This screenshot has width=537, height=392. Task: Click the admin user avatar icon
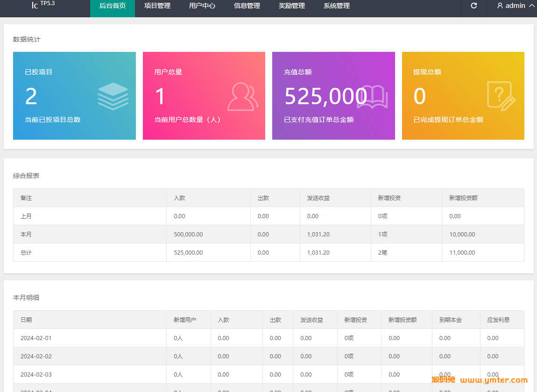(x=500, y=6)
